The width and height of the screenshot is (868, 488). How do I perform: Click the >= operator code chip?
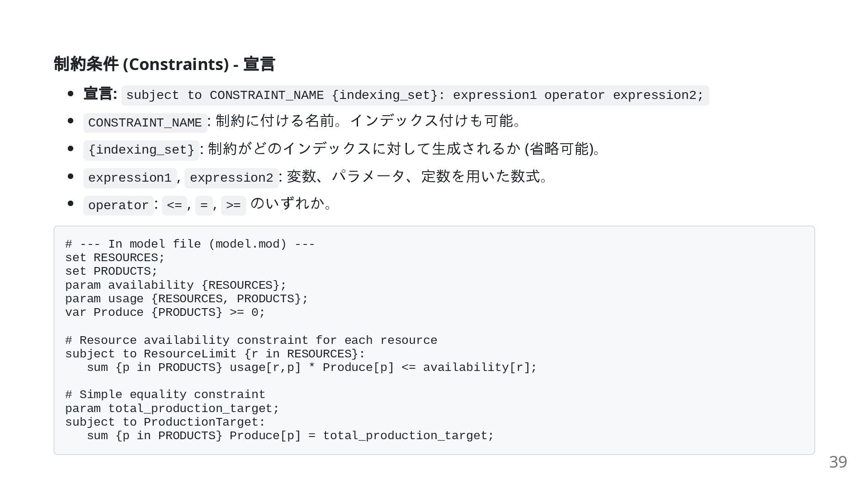pyautogui.click(x=233, y=206)
